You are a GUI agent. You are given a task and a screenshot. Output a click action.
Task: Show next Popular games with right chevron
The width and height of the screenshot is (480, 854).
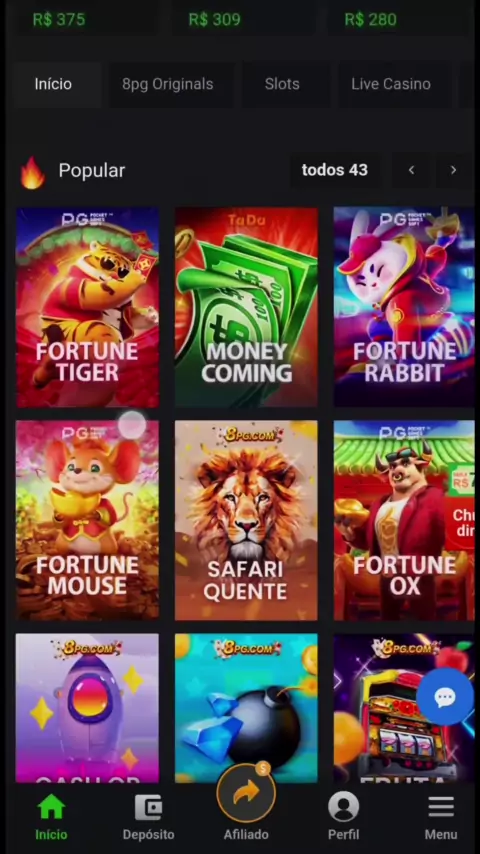coord(453,170)
